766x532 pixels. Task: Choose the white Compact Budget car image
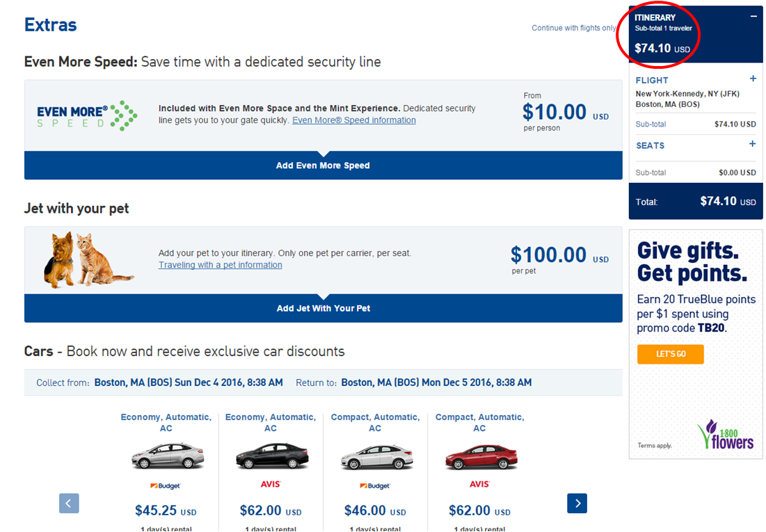point(375,457)
